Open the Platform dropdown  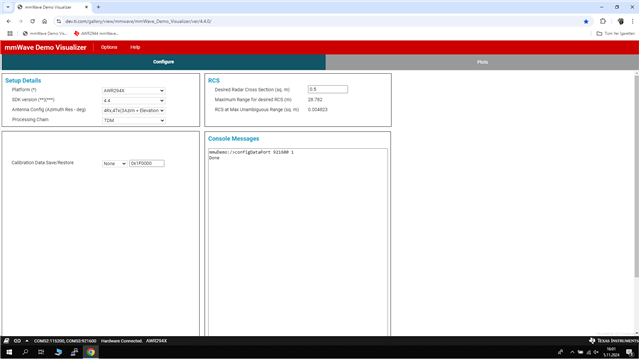[133, 91]
